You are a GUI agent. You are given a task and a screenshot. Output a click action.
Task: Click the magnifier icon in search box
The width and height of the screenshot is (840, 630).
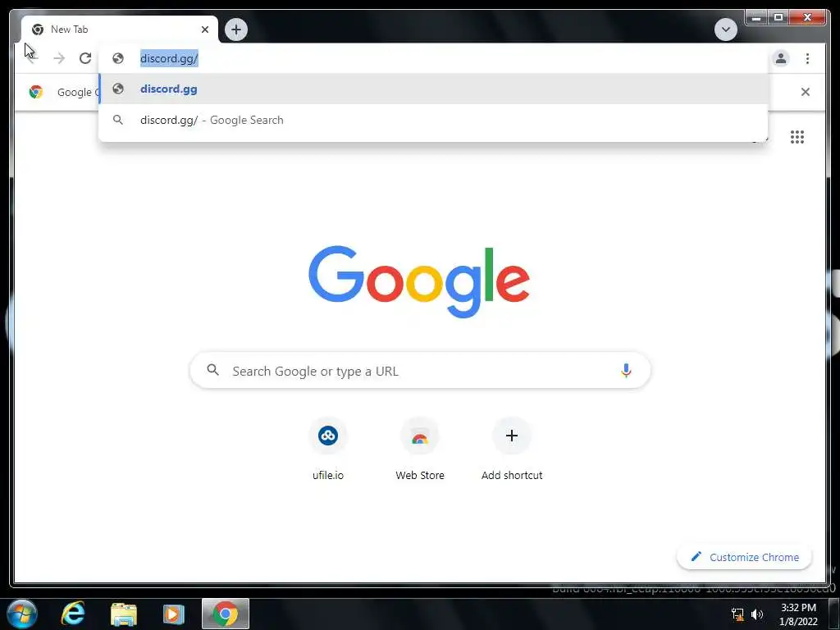coord(212,370)
